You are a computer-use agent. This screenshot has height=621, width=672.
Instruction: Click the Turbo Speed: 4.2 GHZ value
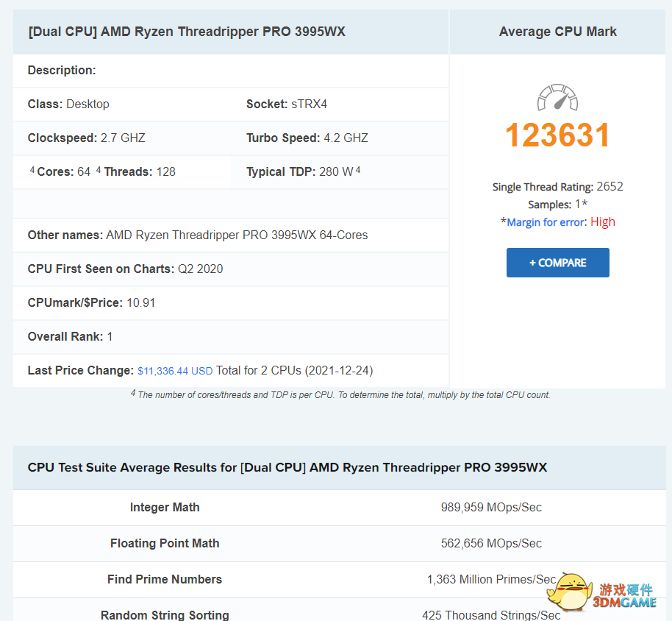point(307,138)
